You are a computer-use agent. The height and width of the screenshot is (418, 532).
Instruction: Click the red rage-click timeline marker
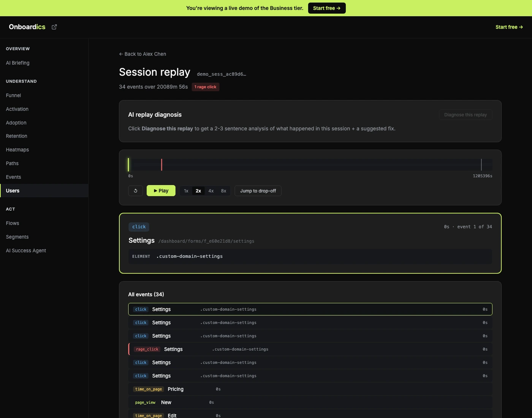(162, 165)
